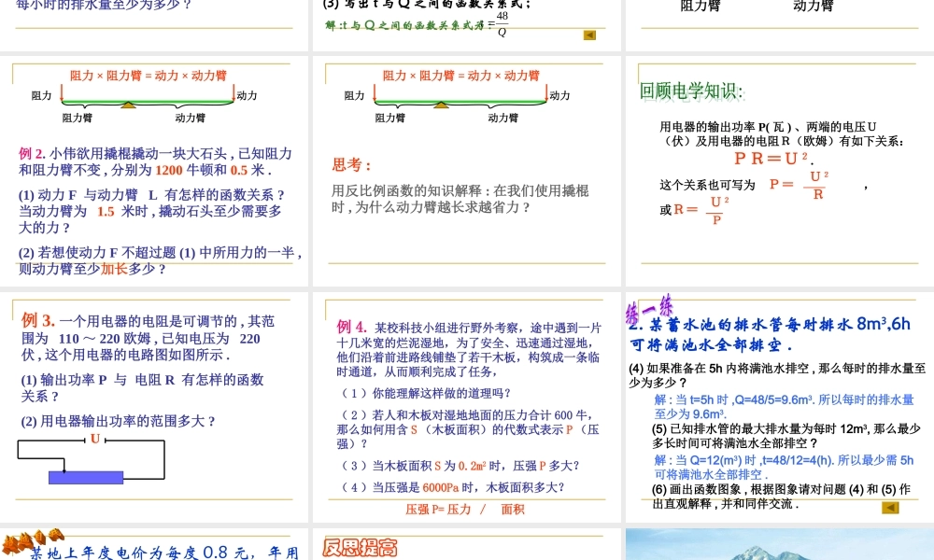Click the red 思考： heading

click(352, 165)
